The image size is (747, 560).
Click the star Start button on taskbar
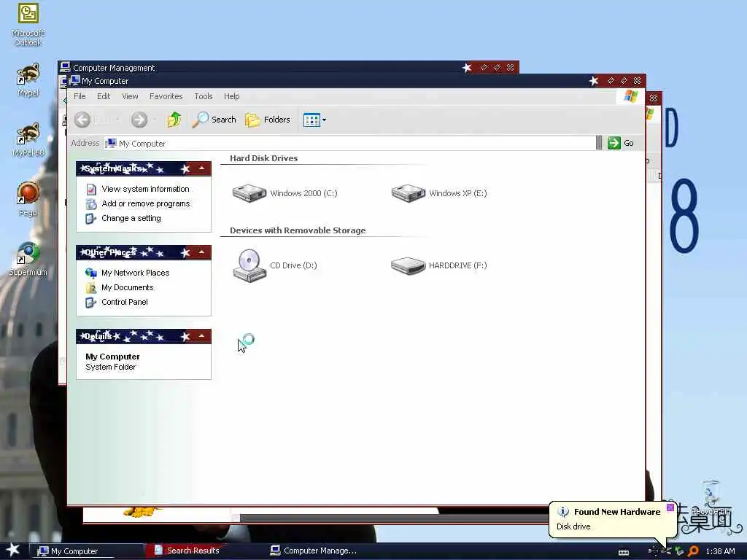[x=12, y=550]
